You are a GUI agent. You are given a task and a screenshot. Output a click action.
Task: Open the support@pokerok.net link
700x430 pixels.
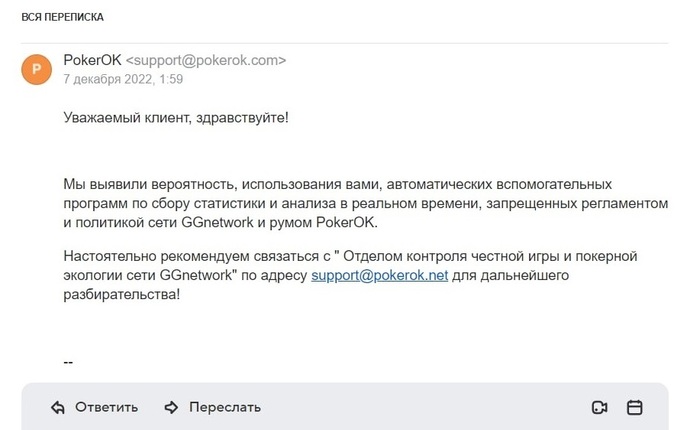[379, 275]
